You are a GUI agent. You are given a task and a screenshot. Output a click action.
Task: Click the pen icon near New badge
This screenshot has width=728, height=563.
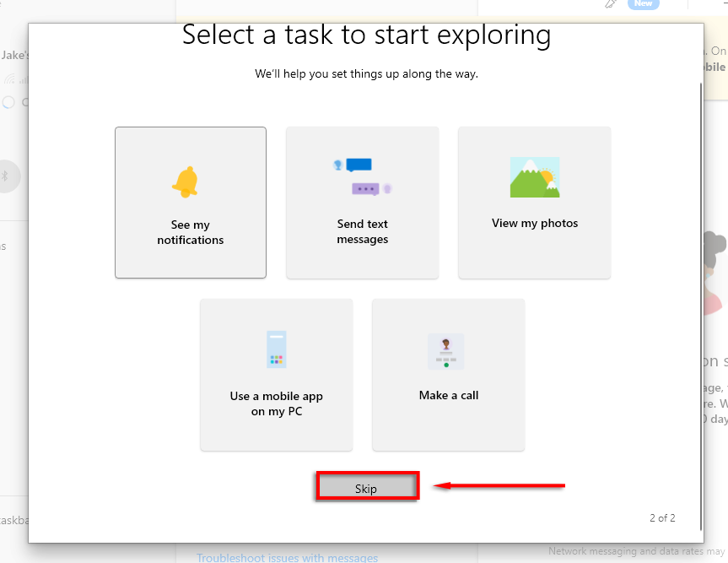pyautogui.click(x=611, y=4)
